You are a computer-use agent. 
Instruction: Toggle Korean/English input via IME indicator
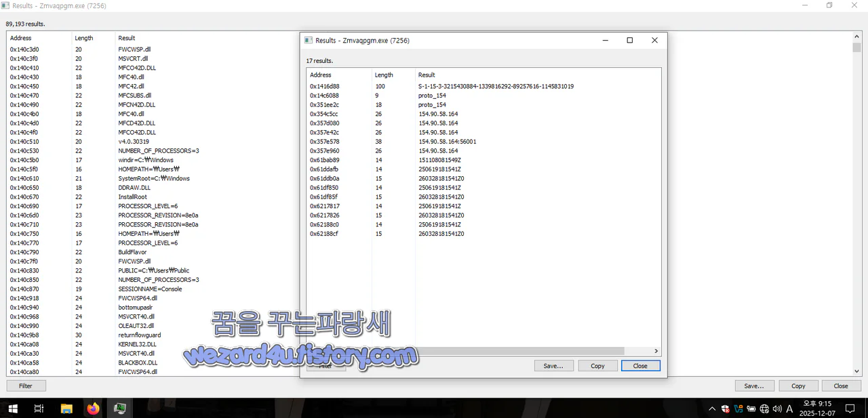(x=789, y=409)
